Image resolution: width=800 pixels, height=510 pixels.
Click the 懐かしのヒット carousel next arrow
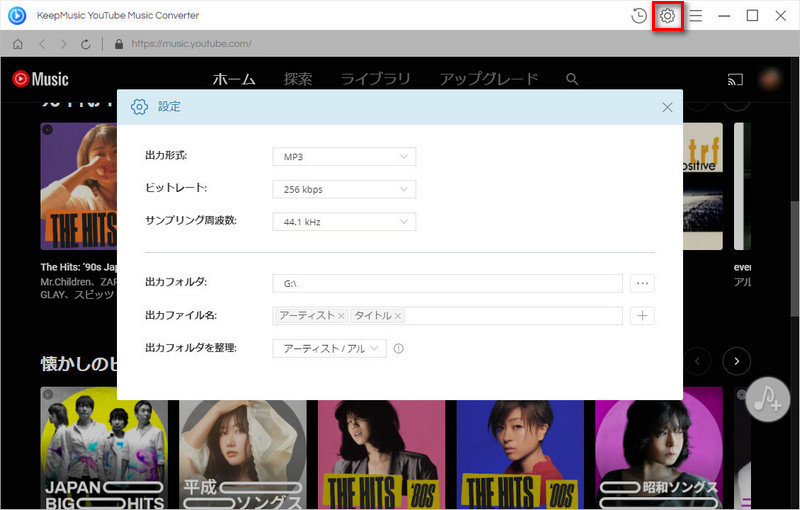point(736,361)
